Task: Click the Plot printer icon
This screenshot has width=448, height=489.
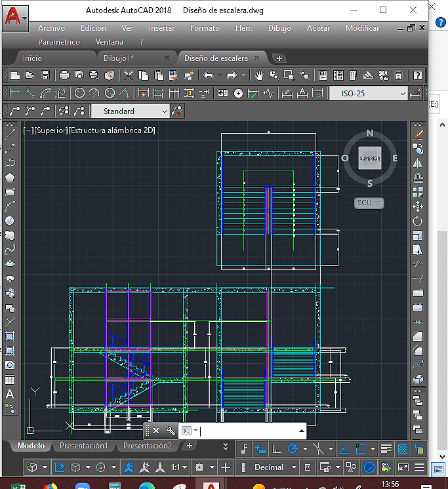Action: 64,75
